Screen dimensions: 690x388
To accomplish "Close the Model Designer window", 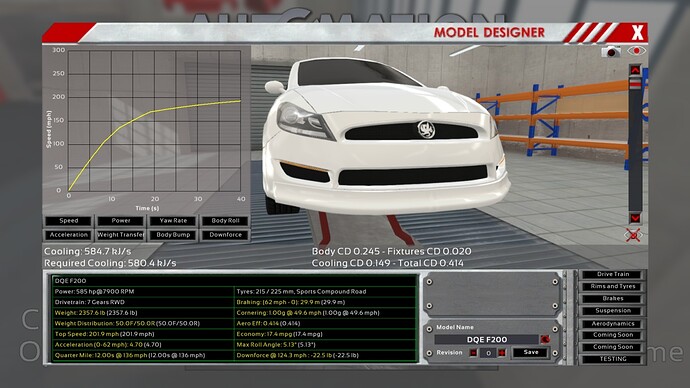I will pyautogui.click(x=637, y=33).
